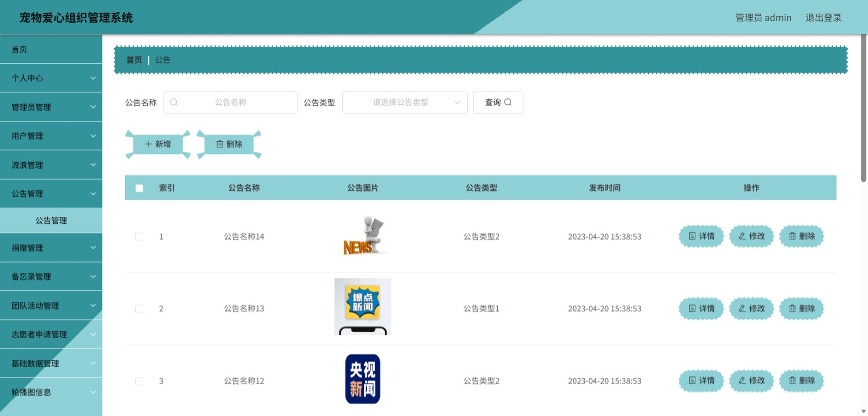The image size is (868, 416).
Task: Click 修改 edit icon for 公告名称14
Action: pos(751,236)
